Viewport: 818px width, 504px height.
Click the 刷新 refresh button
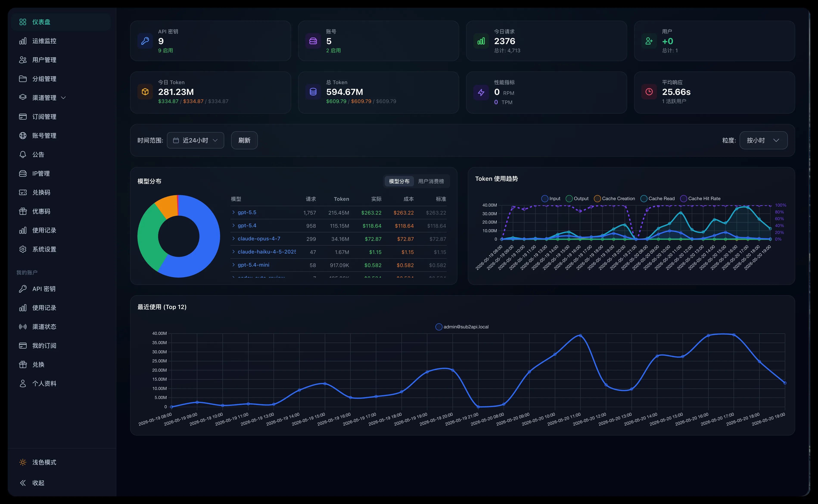click(x=244, y=140)
